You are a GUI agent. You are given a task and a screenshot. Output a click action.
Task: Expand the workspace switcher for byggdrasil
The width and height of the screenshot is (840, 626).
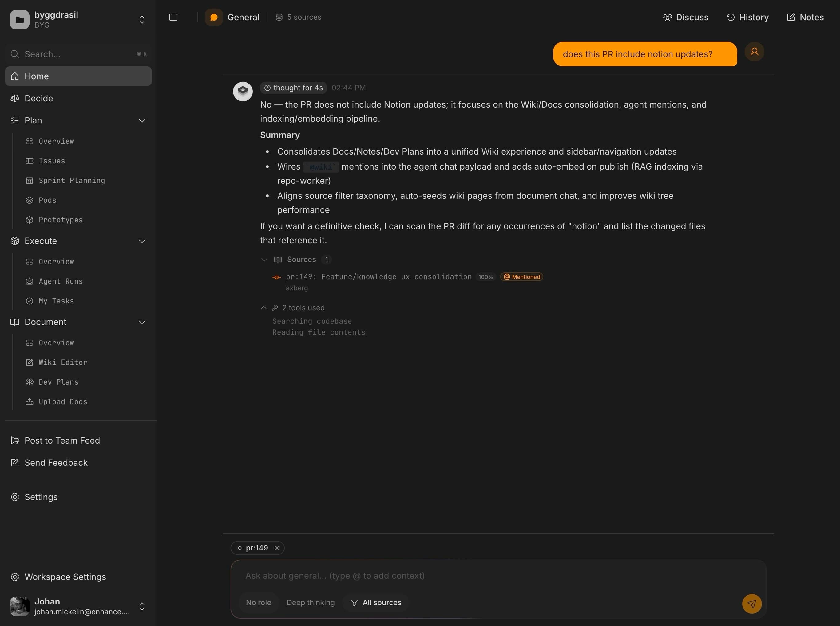tap(141, 19)
